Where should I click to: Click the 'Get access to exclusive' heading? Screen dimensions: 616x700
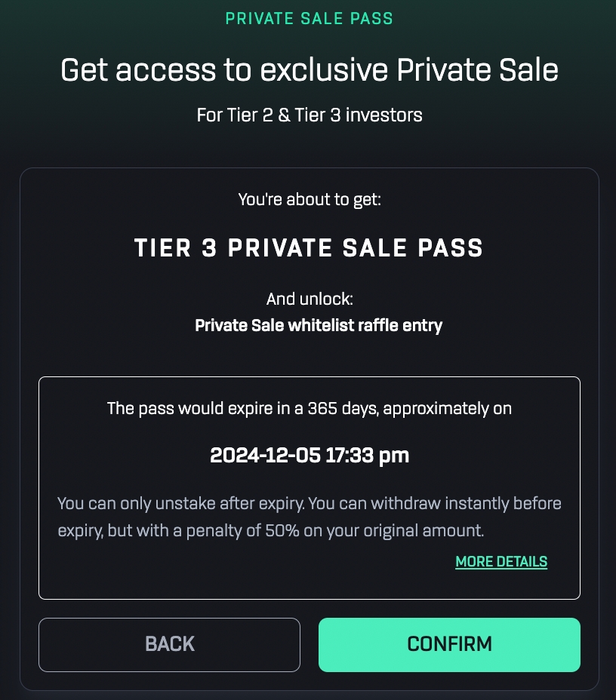click(x=226, y=71)
